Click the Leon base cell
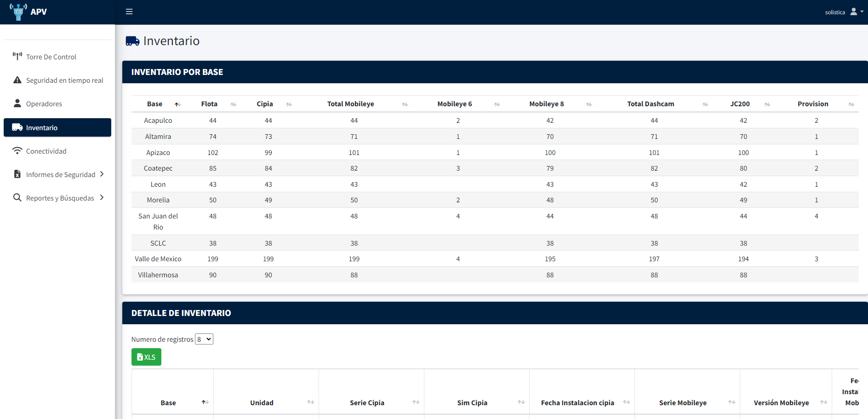The image size is (868, 419). (158, 184)
